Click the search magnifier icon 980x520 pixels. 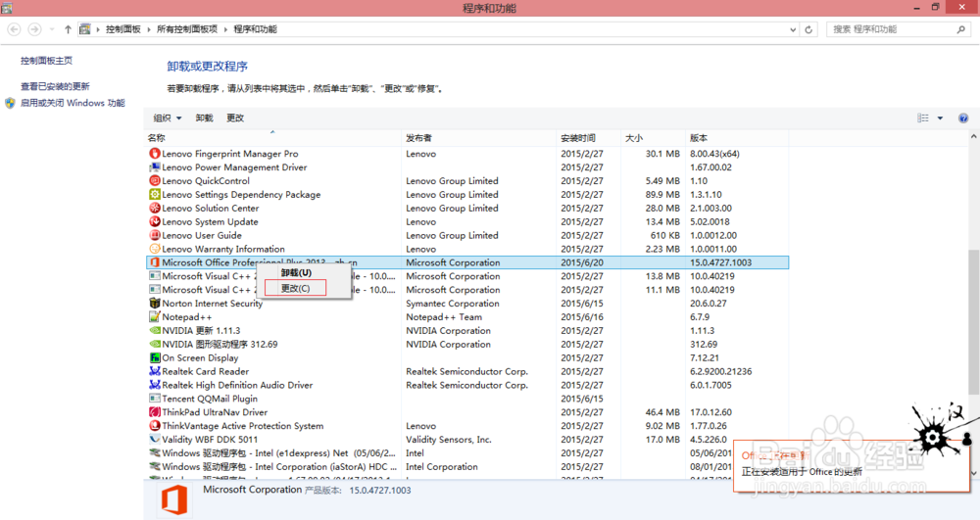pos(960,29)
